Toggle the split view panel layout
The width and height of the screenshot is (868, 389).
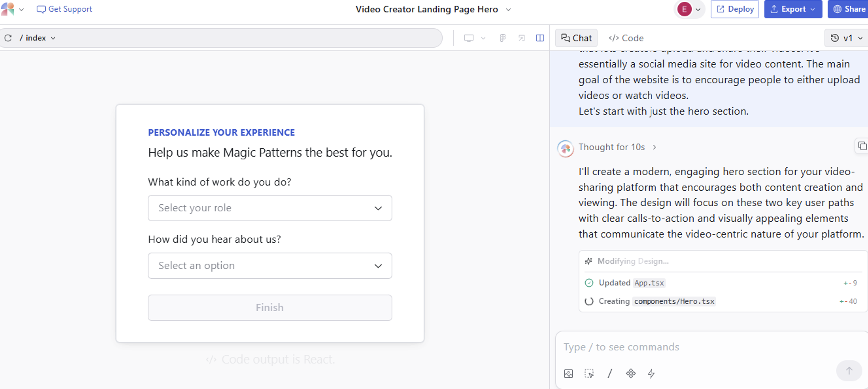[x=540, y=38]
